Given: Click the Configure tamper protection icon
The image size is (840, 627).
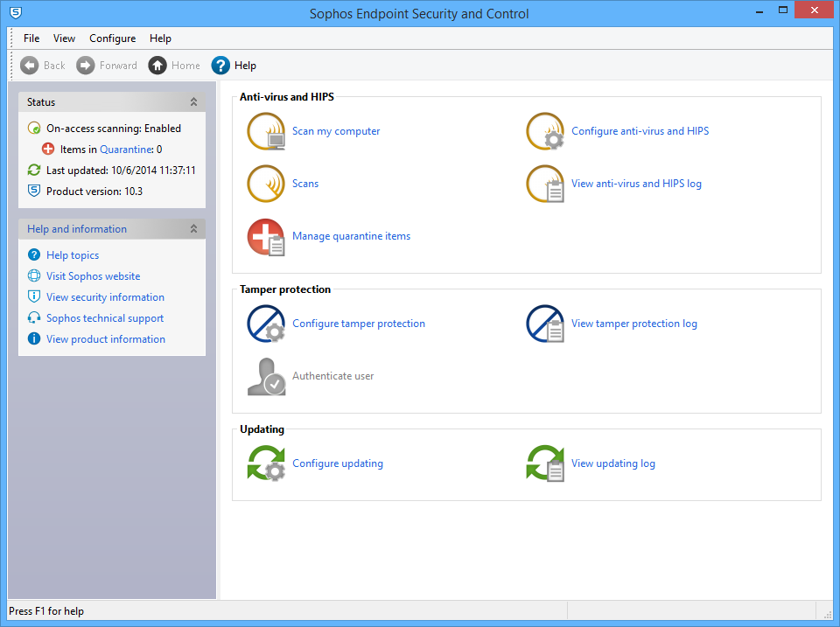Looking at the screenshot, I should coord(266,324).
